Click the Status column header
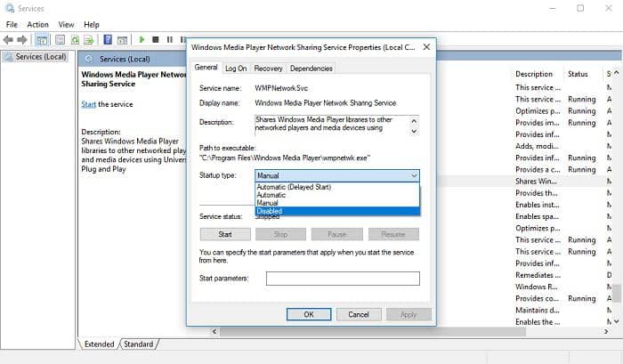The height and width of the screenshot is (364, 623). (578, 74)
